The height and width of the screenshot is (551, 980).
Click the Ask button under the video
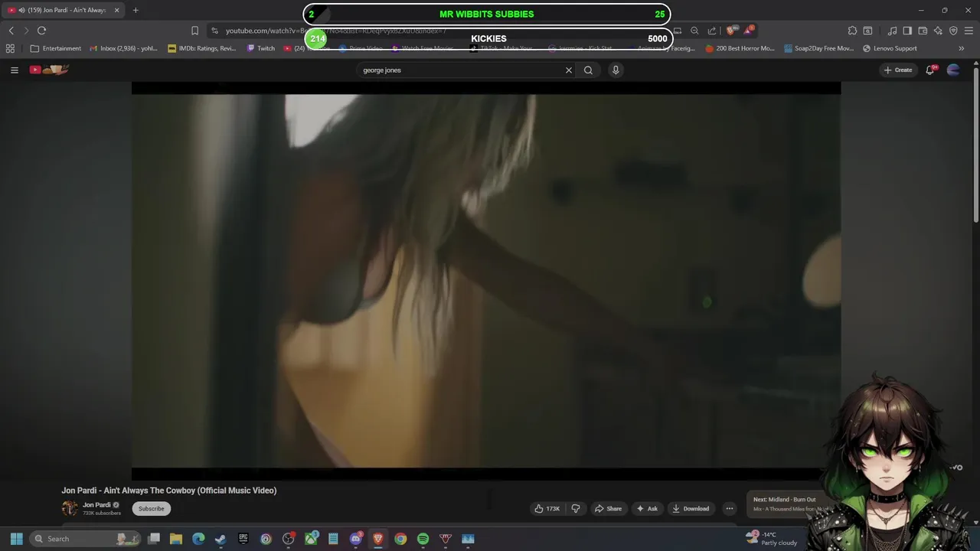pos(647,508)
